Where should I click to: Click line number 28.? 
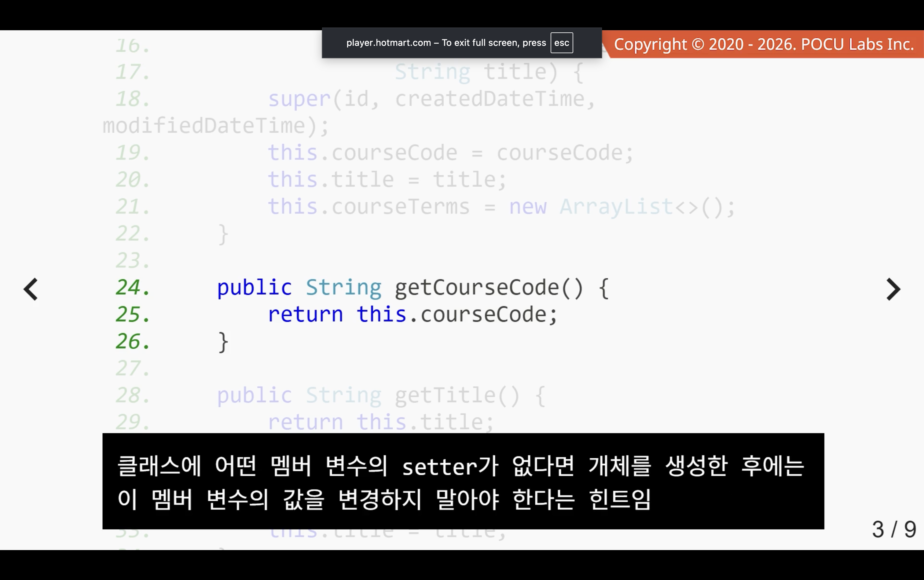[132, 395]
